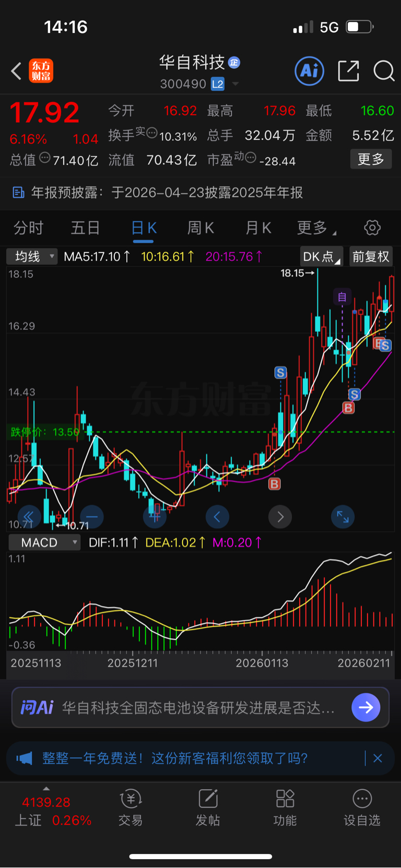Tap the 问Ai question input field

[200, 707]
